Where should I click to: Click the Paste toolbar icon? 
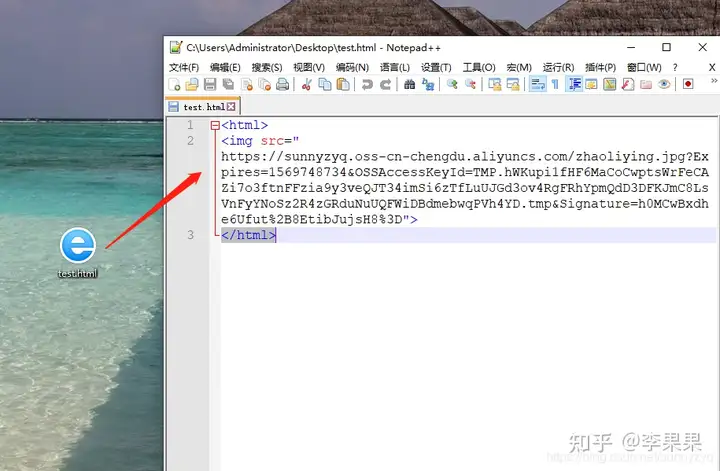(343, 84)
